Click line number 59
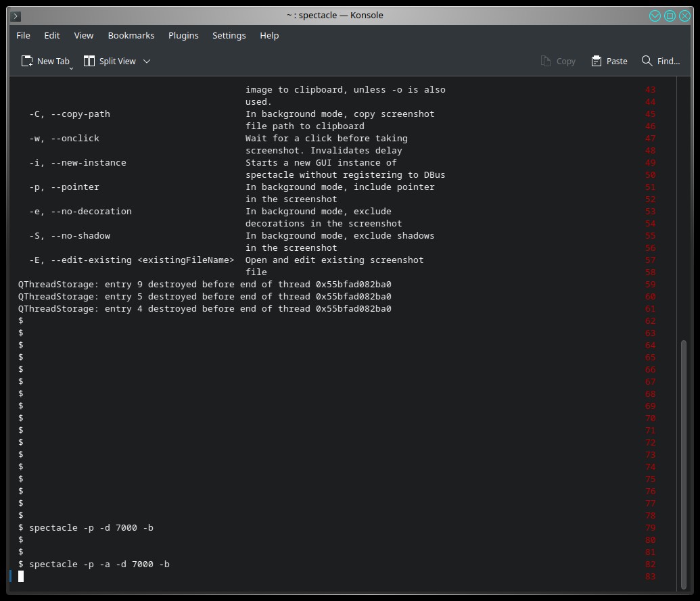Viewport: 700px width, 601px height. [x=650, y=284]
